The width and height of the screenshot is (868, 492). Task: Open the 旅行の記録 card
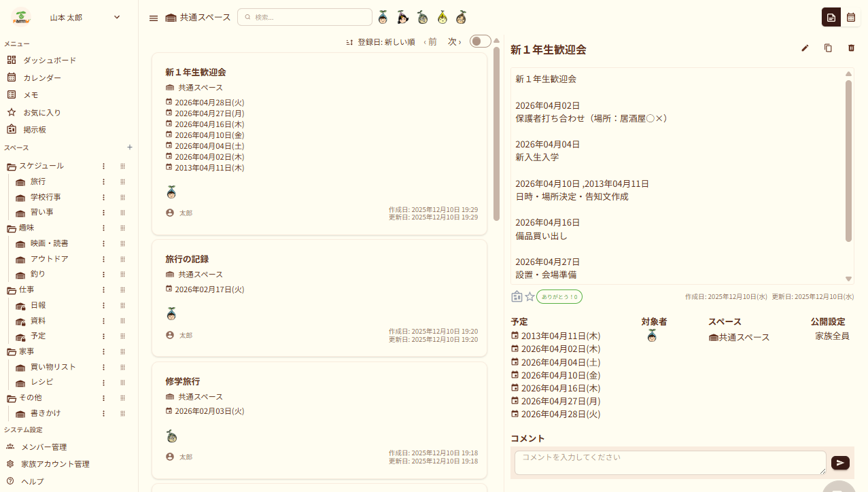pos(319,297)
